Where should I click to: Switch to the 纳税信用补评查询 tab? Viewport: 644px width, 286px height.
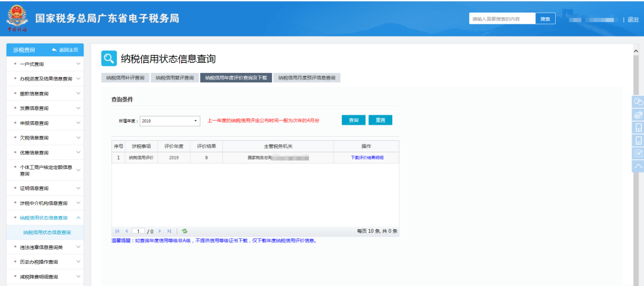[125, 78]
